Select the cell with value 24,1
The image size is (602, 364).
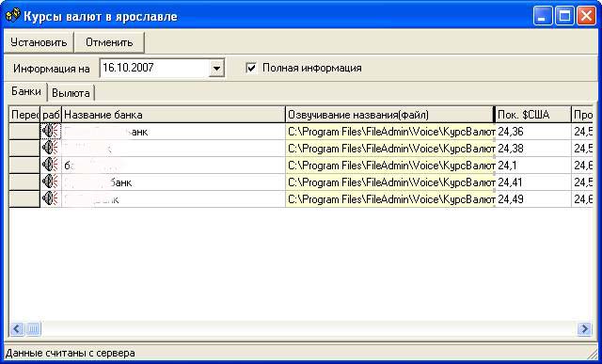point(533,166)
